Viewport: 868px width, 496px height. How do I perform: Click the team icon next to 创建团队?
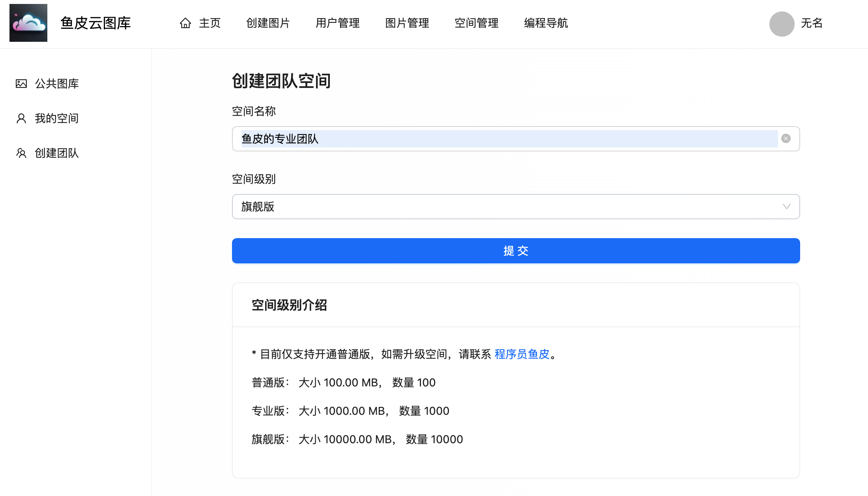tap(21, 153)
